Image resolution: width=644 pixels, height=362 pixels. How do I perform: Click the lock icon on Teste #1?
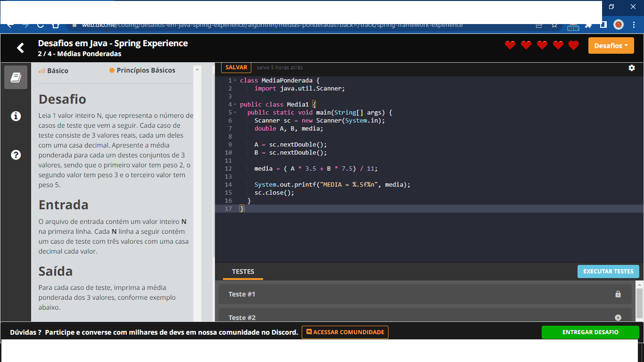pyautogui.click(x=618, y=294)
